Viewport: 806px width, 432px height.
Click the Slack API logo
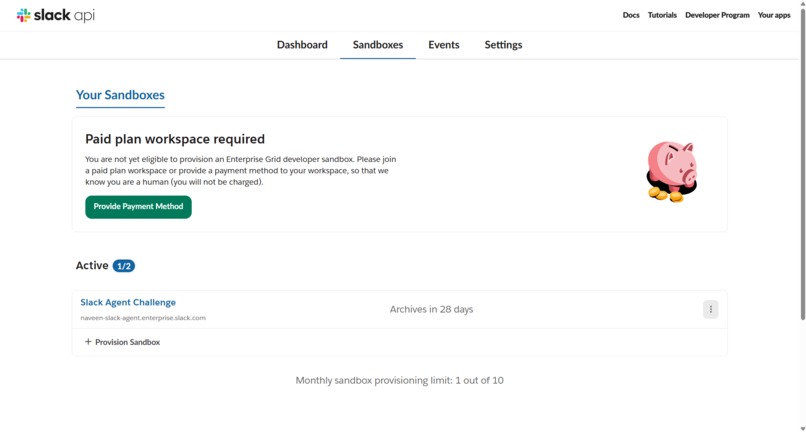tap(56, 15)
